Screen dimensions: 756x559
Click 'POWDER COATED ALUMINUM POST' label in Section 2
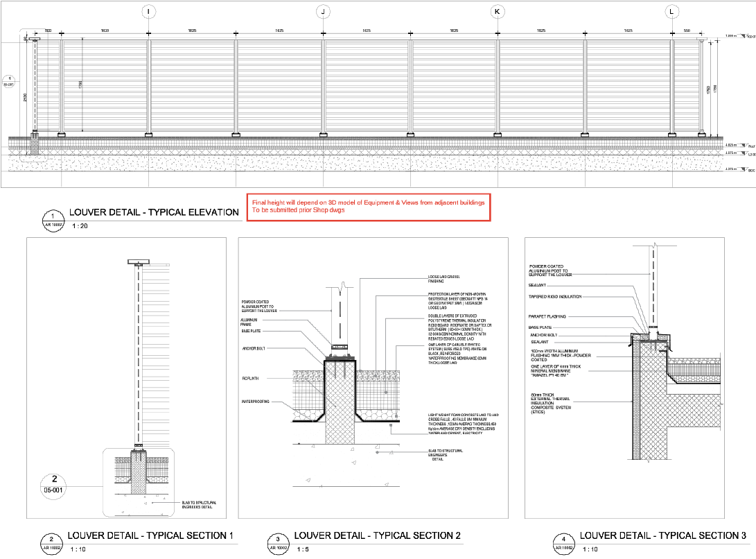pyautogui.click(x=259, y=306)
